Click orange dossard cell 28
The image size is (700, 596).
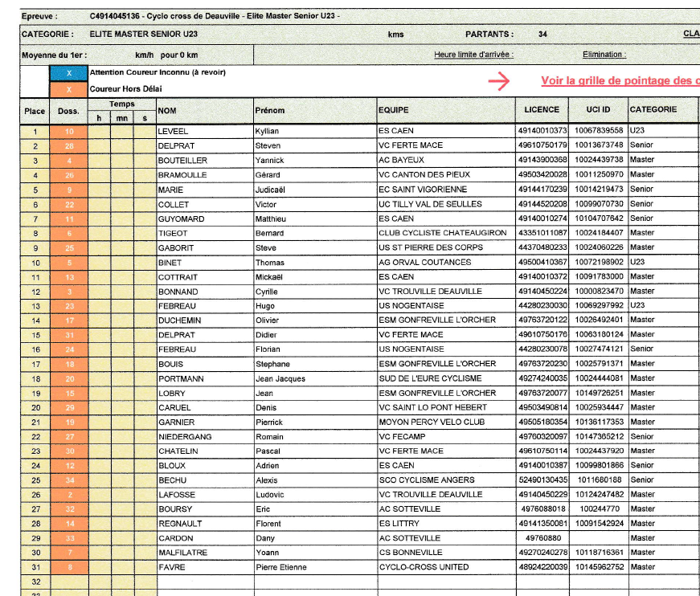(69, 146)
